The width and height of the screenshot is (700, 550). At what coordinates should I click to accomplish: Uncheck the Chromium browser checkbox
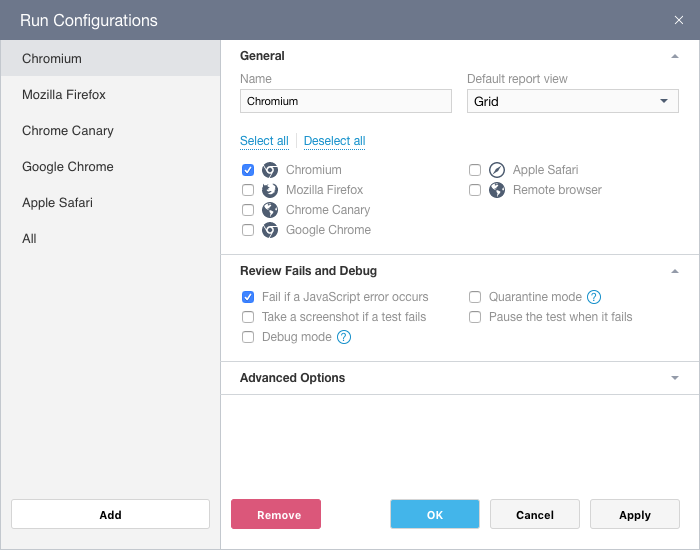pyautogui.click(x=248, y=170)
